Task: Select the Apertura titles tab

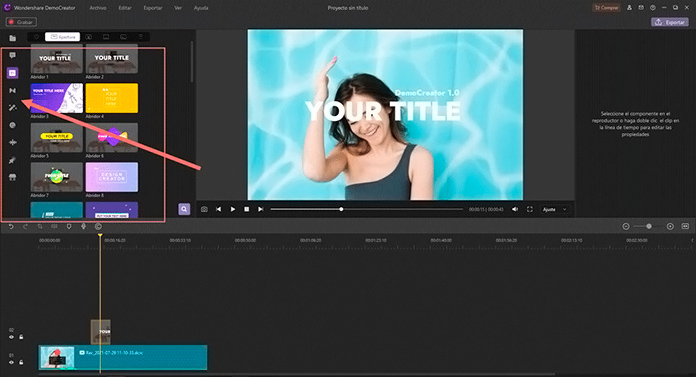Action: pyautogui.click(x=63, y=37)
